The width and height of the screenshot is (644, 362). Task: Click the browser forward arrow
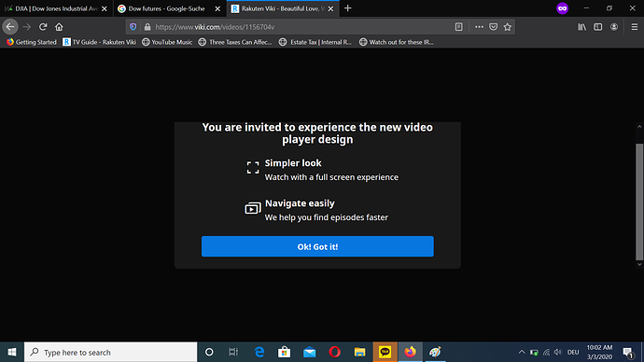point(27,27)
